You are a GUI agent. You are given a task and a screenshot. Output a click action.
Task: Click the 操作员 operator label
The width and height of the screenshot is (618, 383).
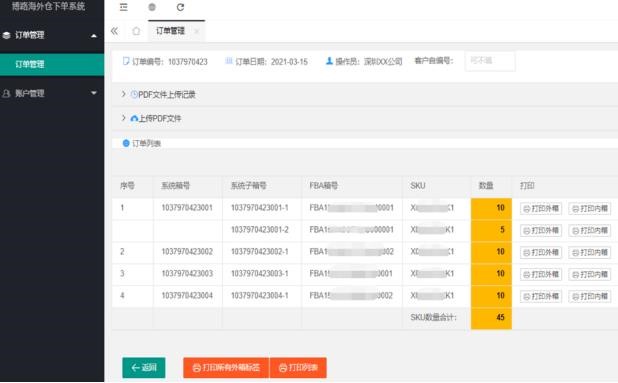(x=347, y=61)
